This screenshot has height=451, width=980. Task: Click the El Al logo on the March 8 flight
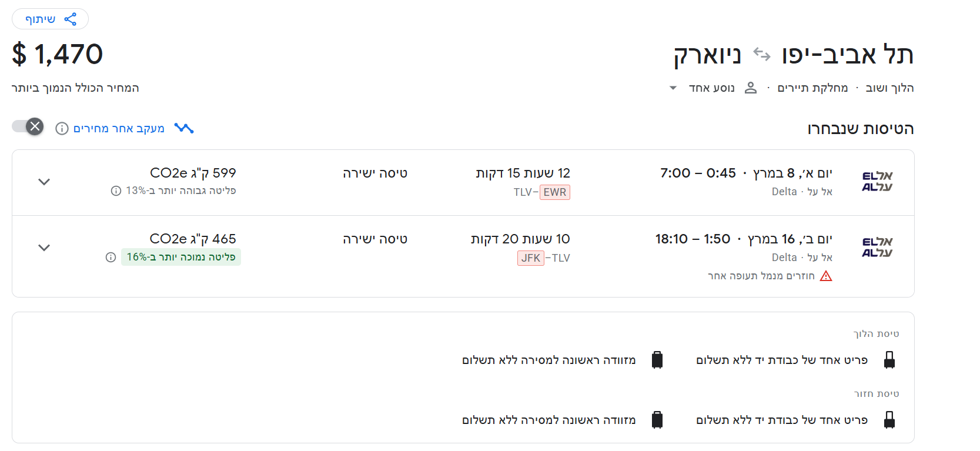pos(878,182)
